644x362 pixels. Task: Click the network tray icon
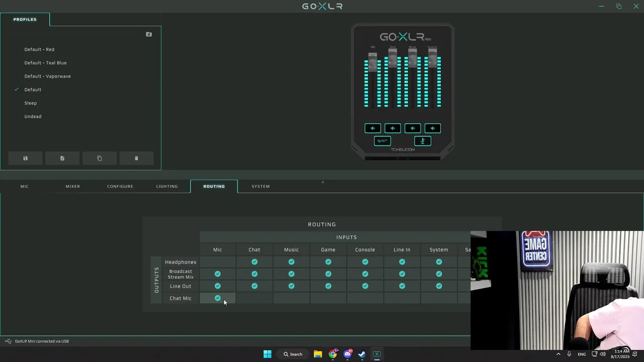click(594, 354)
